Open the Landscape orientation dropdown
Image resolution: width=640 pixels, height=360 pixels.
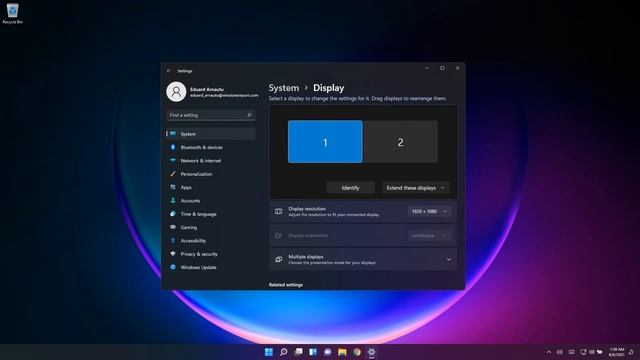pyautogui.click(x=429, y=236)
